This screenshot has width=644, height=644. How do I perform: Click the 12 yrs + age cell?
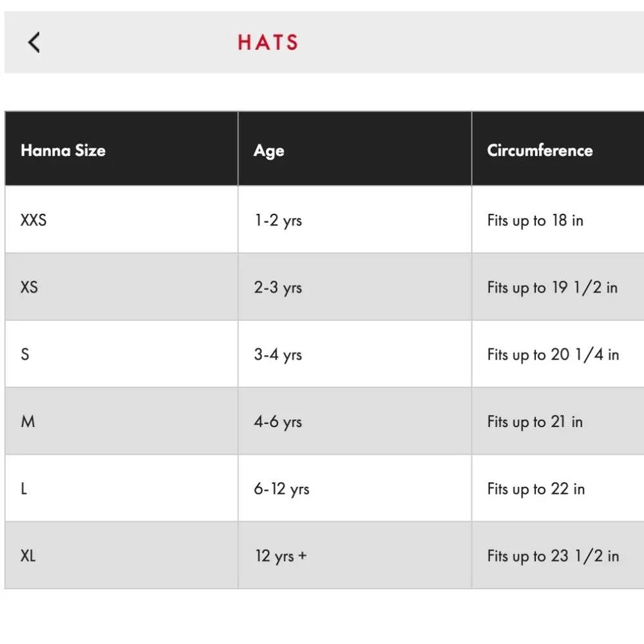pos(281,556)
